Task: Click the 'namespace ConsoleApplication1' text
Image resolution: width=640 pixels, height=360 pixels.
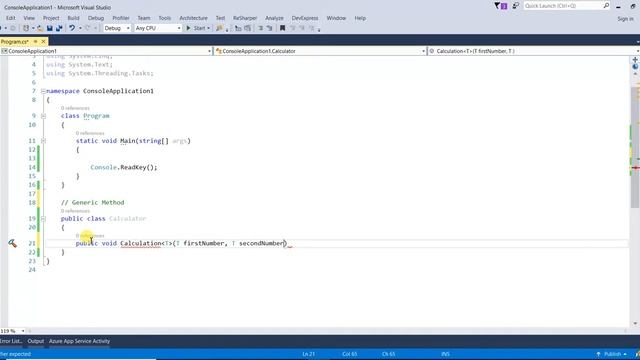Action: coord(100,91)
